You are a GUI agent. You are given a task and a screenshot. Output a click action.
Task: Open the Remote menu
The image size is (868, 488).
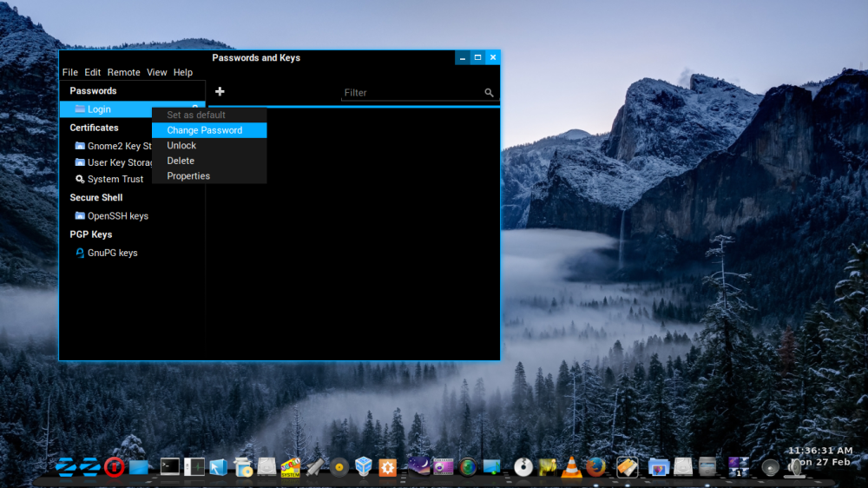123,73
